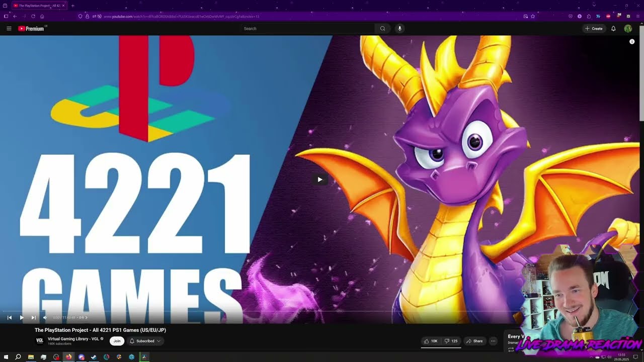Open more actions three-dot menu
This screenshot has height=362, width=644.
pyautogui.click(x=493, y=341)
